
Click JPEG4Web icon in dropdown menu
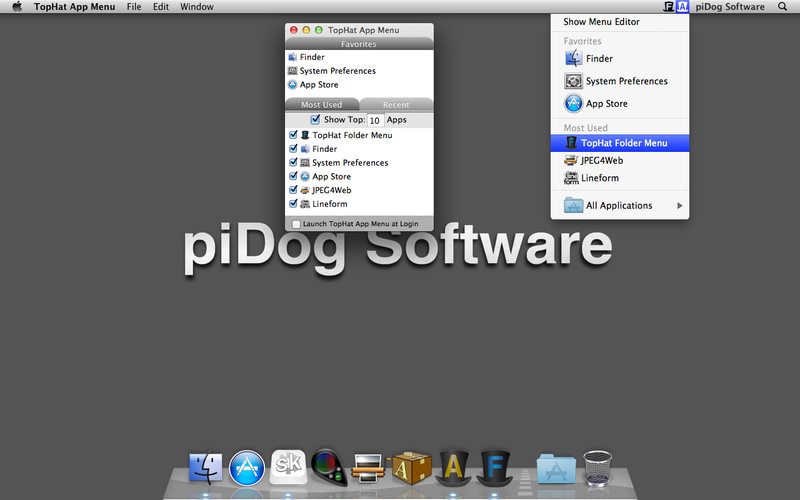(571, 160)
